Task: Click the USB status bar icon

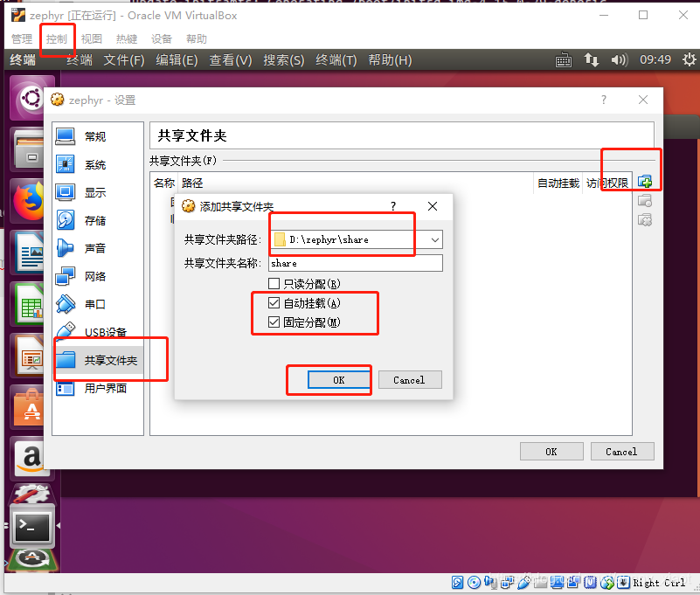Action: coord(523,582)
